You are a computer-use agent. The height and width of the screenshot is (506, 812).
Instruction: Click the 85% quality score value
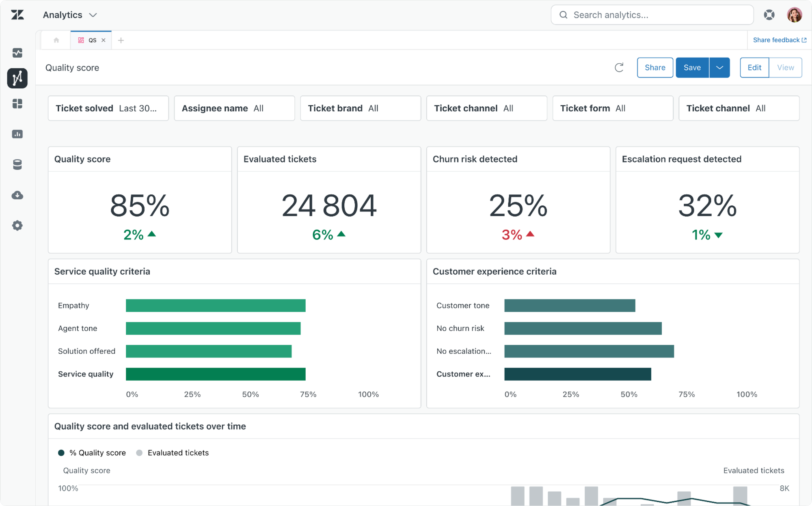(140, 205)
